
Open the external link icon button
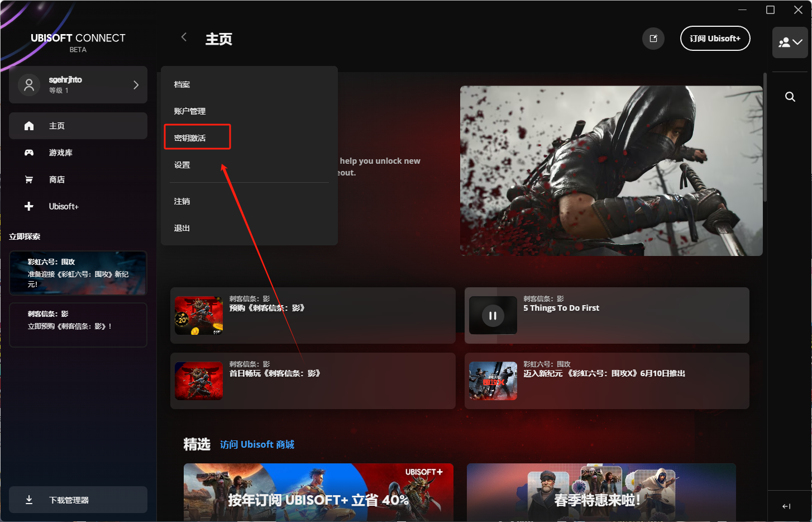point(653,39)
